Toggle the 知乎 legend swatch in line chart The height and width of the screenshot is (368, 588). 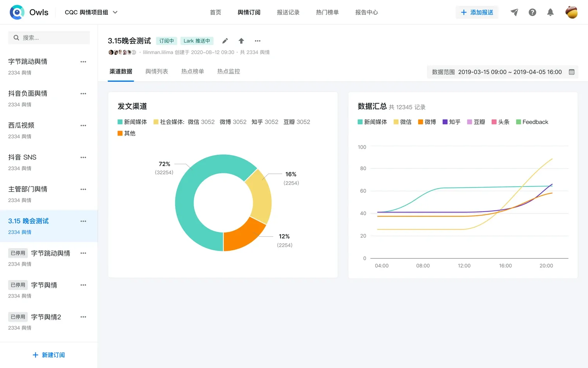tap(445, 122)
